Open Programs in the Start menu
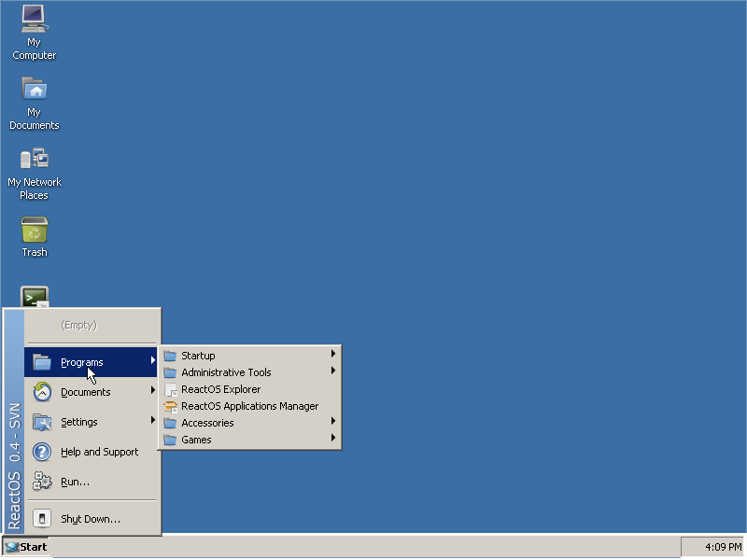Viewport: 747px width, 560px height. pyautogui.click(x=91, y=362)
